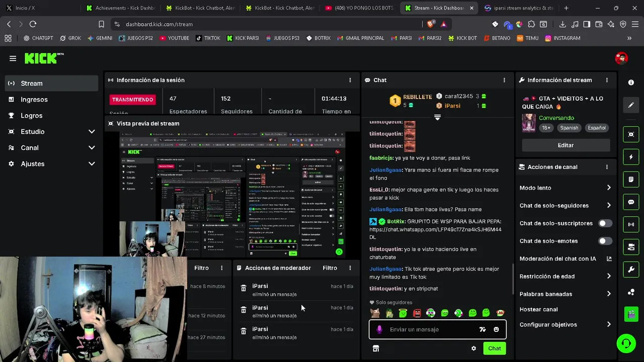The image size is (644, 362).
Task: Open Configurar objetivos options
Action: 566,325
